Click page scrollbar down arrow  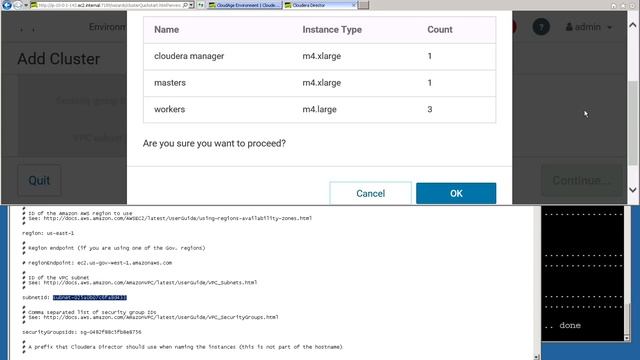click(x=633, y=190)
